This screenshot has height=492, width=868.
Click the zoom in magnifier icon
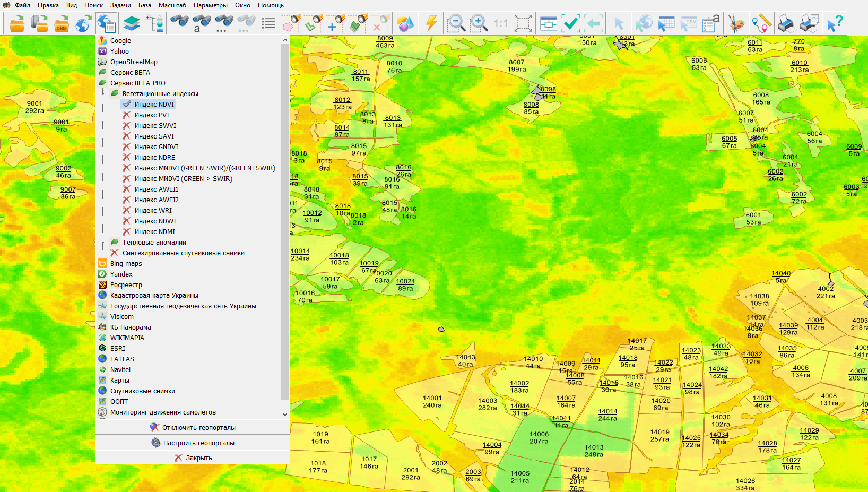pyautogui.click(x=478, y=23)
